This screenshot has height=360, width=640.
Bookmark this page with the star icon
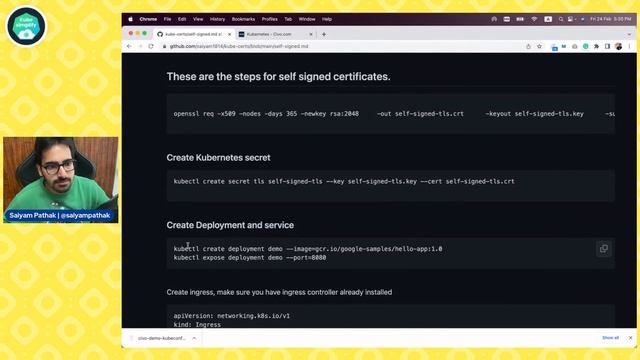point(539,47)
